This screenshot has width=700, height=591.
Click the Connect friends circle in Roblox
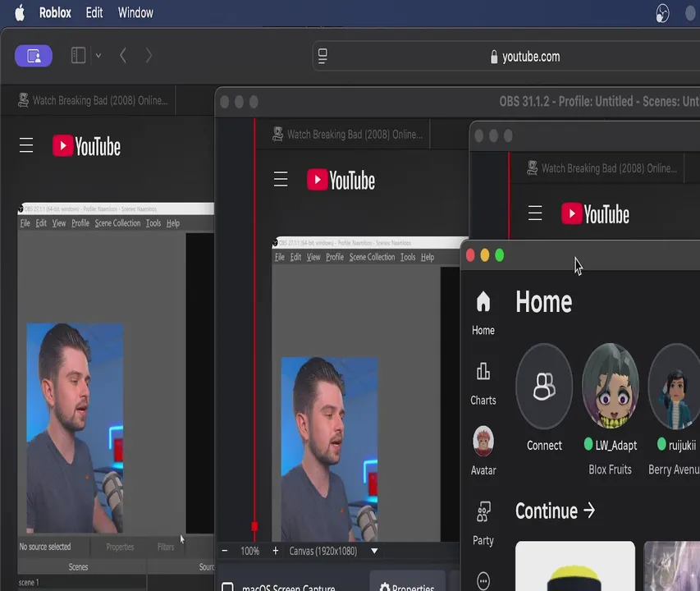[544, 386]
